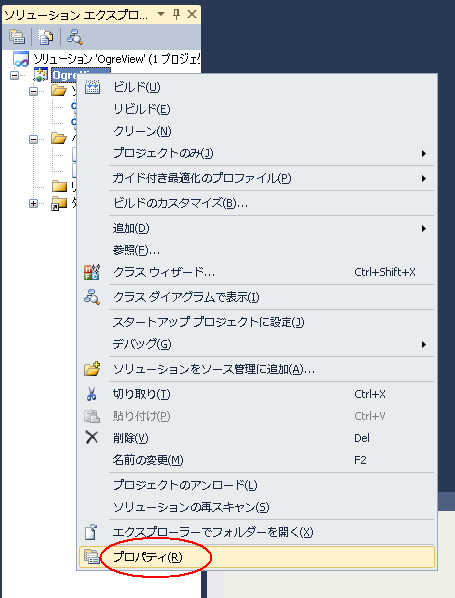
Task: Click the Properties toolbar icon in Solution Explorer
Action: click(x=17, y=37)
